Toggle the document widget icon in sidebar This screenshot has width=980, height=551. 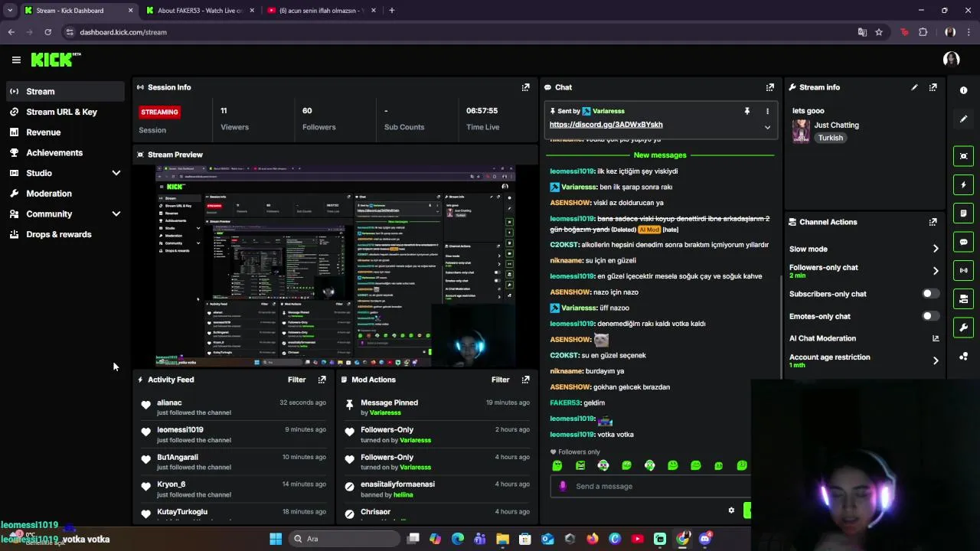point(963,213)
